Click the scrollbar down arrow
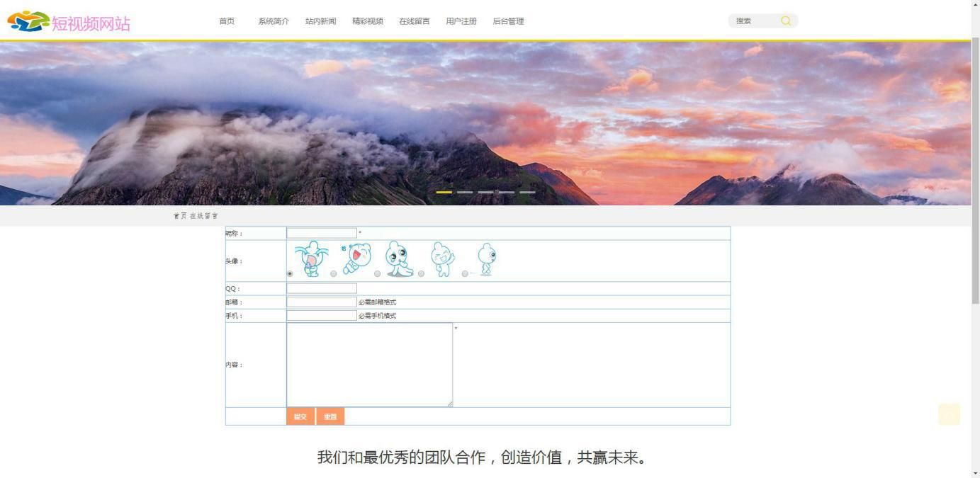The width and height of the screenshot is (980, 478). tap(975, 472)
